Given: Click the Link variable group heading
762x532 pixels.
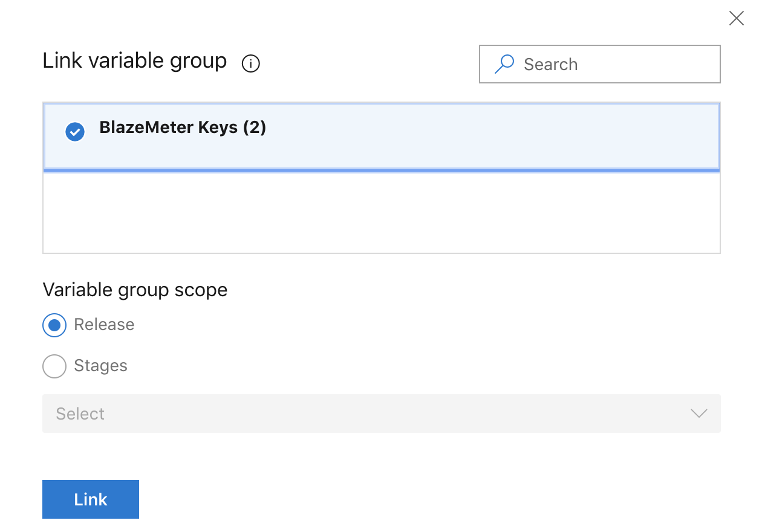Looking at the screenshot, I should point(134,61).
